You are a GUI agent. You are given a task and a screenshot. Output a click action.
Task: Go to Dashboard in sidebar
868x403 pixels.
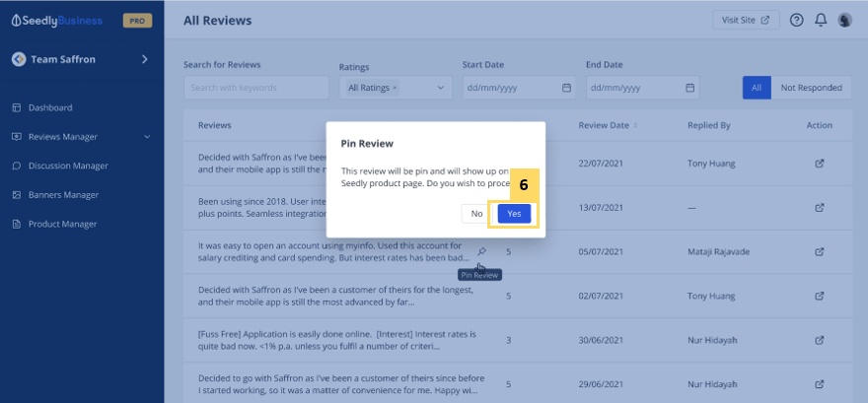click(x=49, y=107)
